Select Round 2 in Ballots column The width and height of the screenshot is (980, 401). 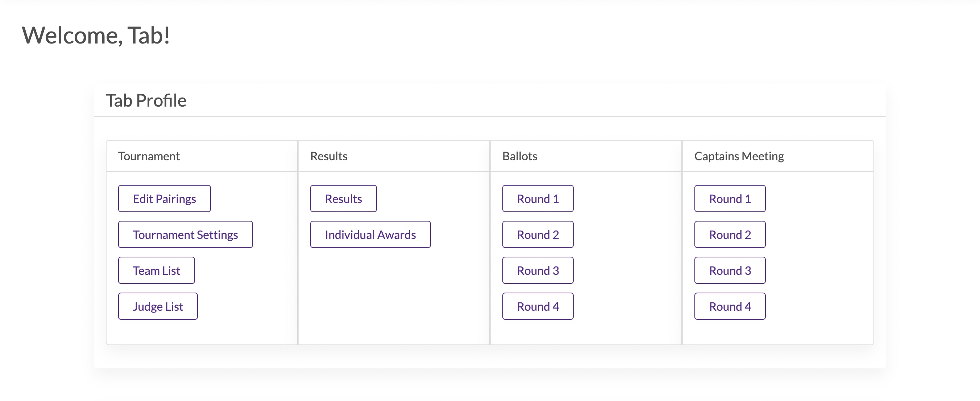coord(537,234)
